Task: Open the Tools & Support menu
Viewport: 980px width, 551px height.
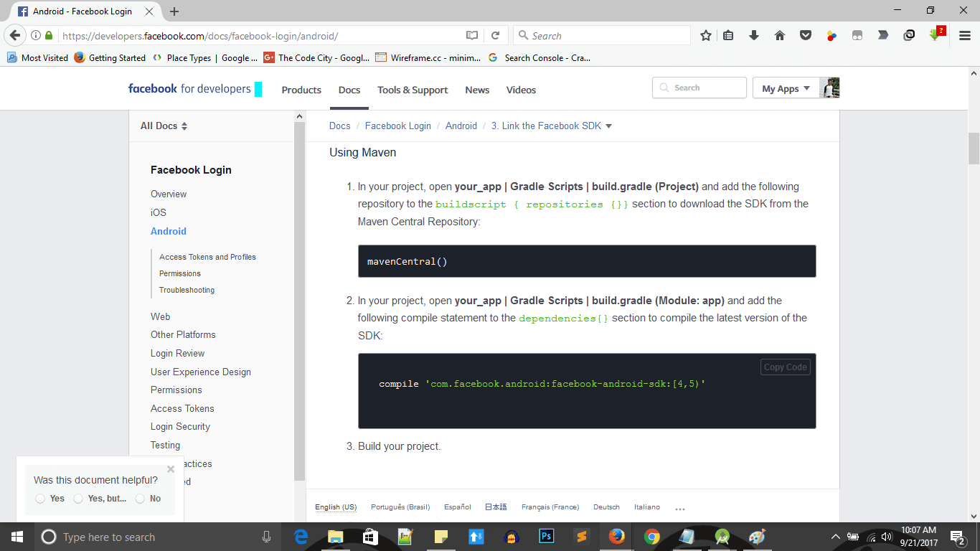Action: pyautogui.click(x=413, y=90)
